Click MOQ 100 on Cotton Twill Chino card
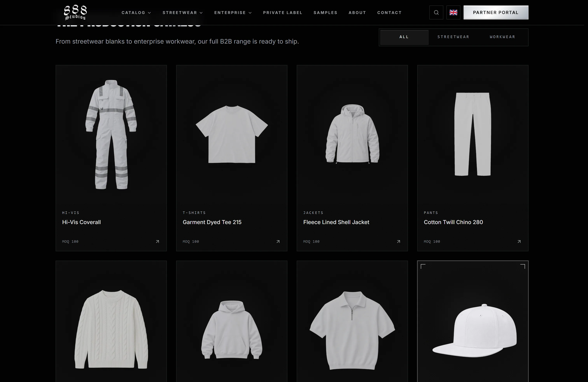 click(x=432, y=241)
